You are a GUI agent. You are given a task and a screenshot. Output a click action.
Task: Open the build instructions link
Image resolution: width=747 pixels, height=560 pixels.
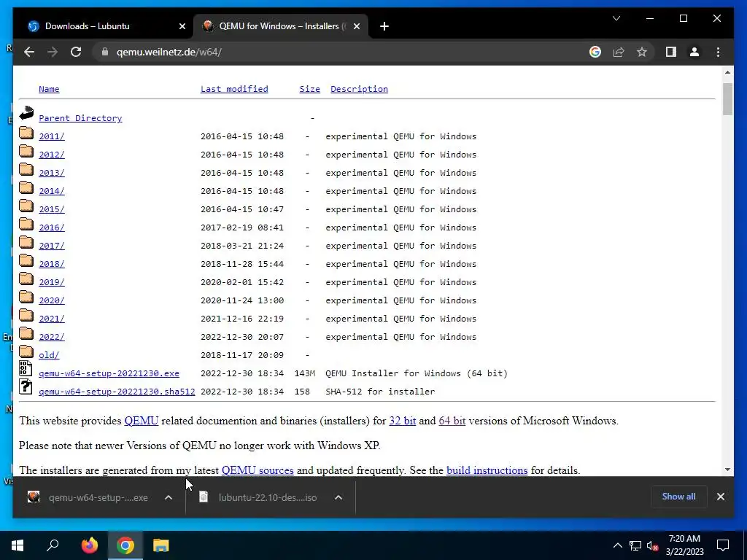coord(487,470)
